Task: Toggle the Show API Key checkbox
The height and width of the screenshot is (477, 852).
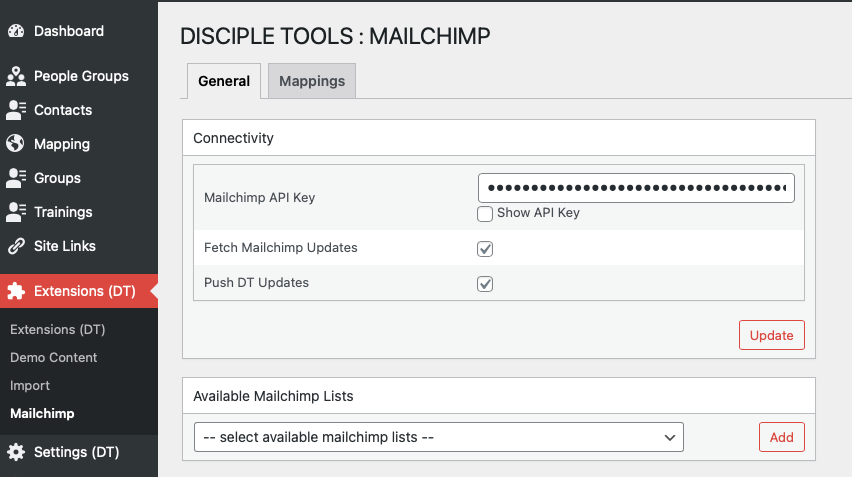Action: point(485,214)
